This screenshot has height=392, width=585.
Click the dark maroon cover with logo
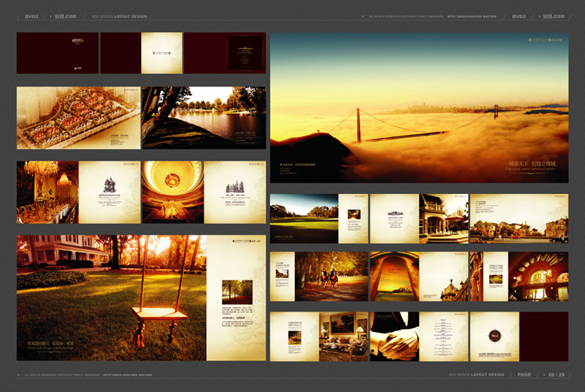tap(58, 52)
